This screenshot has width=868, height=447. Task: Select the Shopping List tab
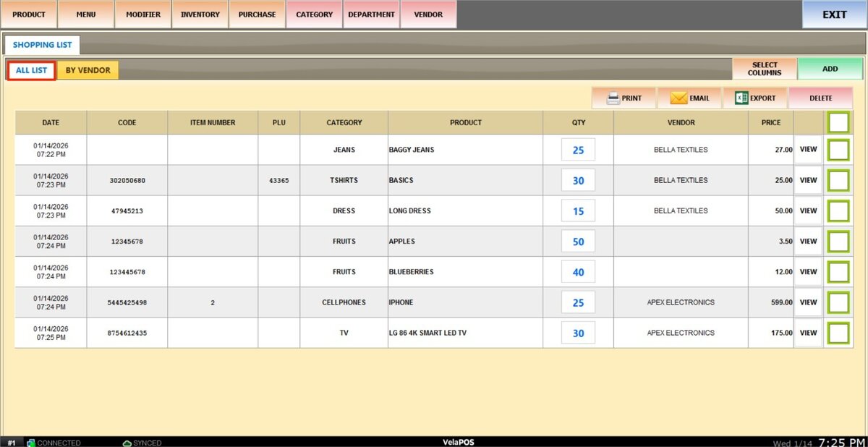pos(42,45)
